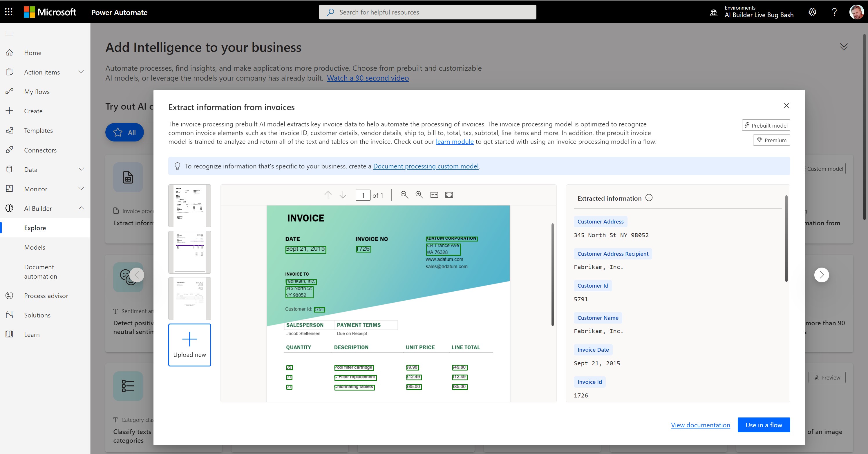Click the Customer Id field label
This screenshot has height=454, width=868.
593,286
